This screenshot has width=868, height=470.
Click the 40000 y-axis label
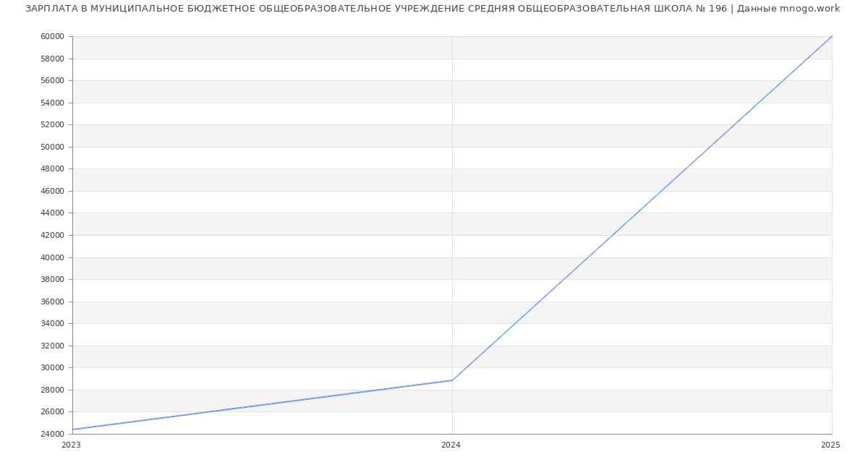coord(52,257)
